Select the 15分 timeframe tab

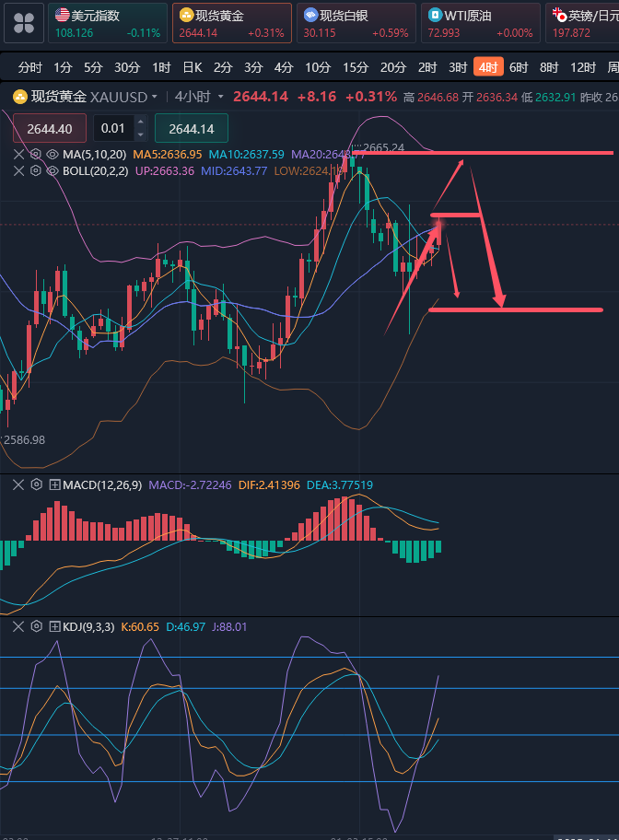[x=356, y=67]
